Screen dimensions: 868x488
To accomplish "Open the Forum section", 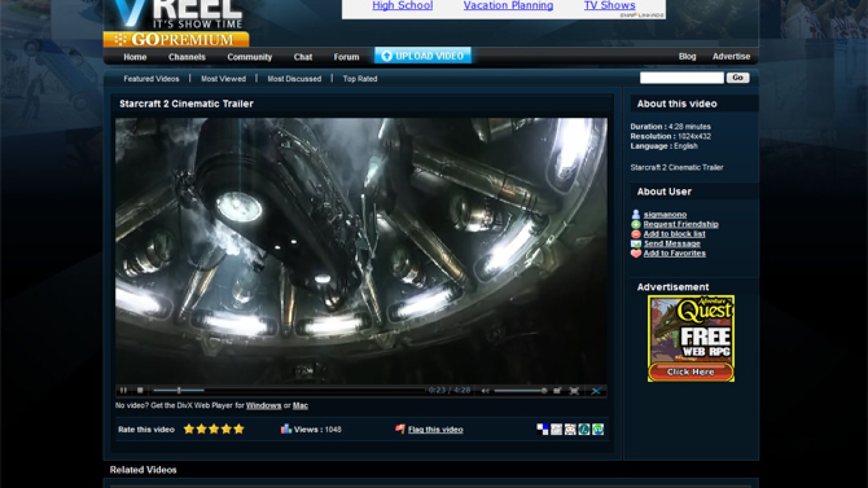I will [347, 57].
